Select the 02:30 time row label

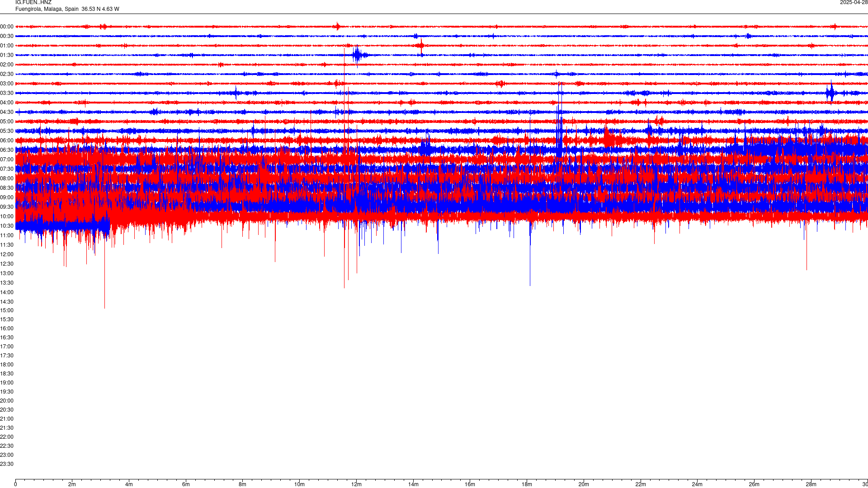point(7,74)
